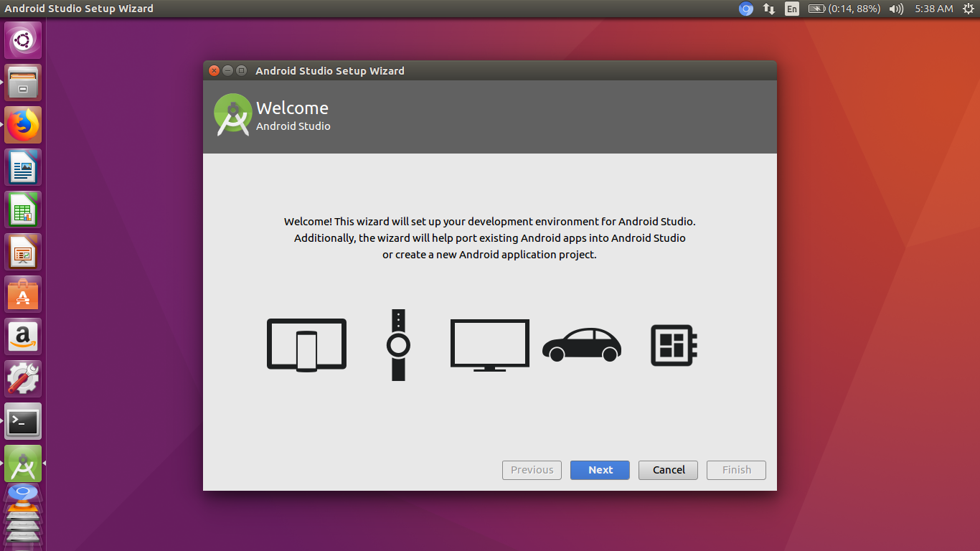The width and height of the screenshot is (980, 551).
Task: Minimize the Setup Wizard window
Action: tap(227, 70)
